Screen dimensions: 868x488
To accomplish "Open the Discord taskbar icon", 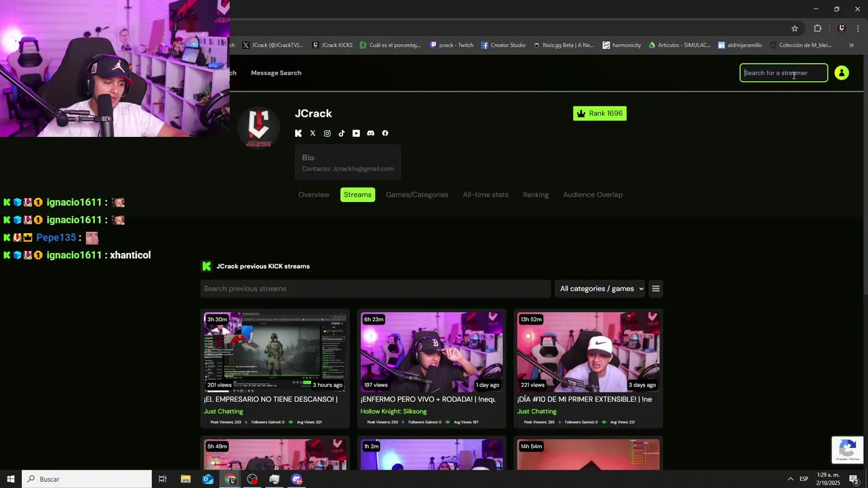I will coord(297,479).
